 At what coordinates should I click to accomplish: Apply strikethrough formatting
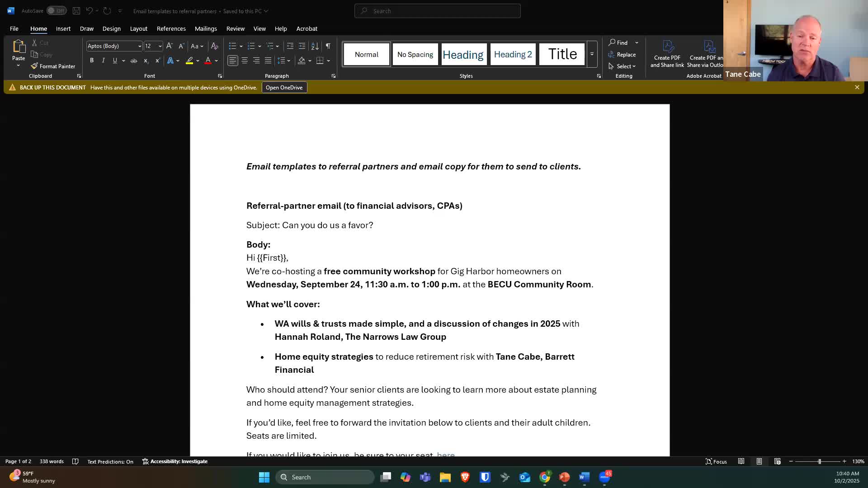point(134,61)
